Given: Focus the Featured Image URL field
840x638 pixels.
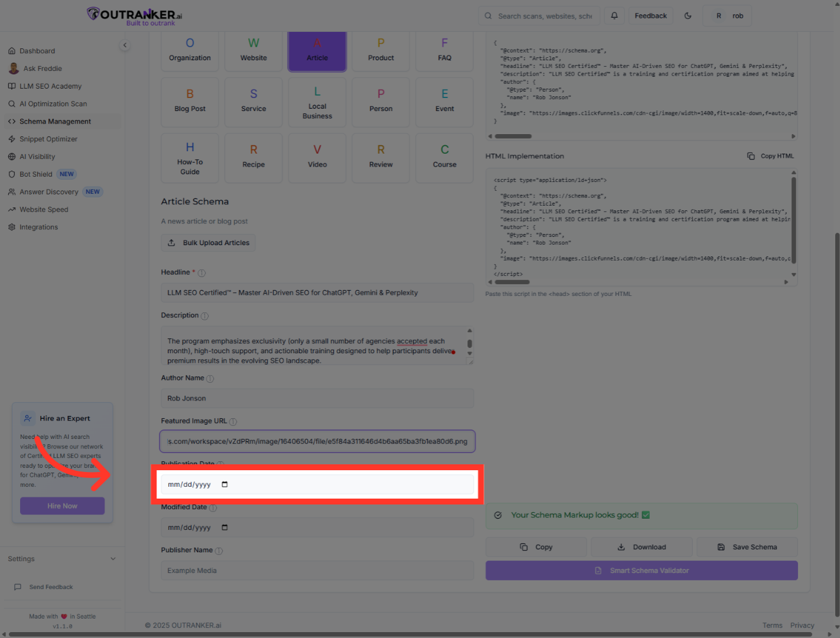Looking at the screenshot, I should click(317, 441).
